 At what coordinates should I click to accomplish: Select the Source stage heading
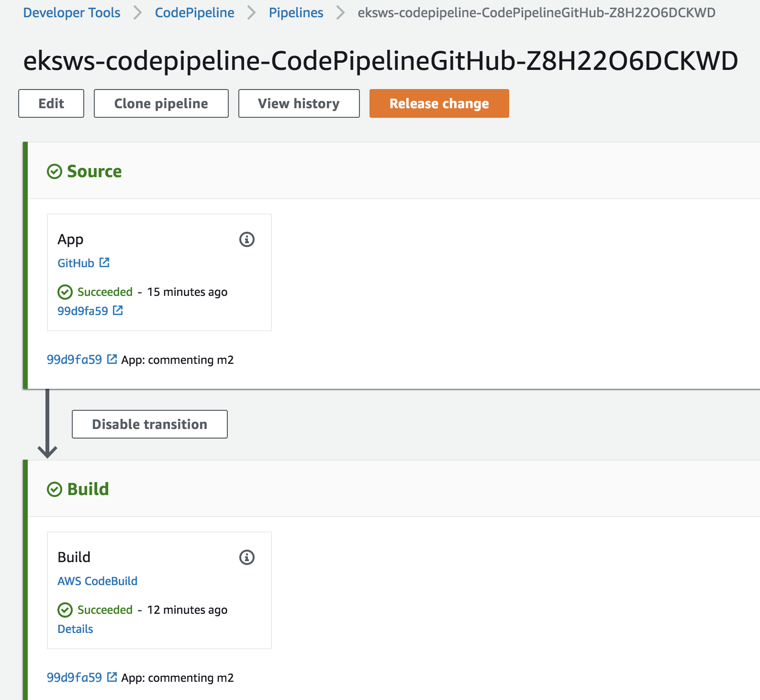pos(94,171)
